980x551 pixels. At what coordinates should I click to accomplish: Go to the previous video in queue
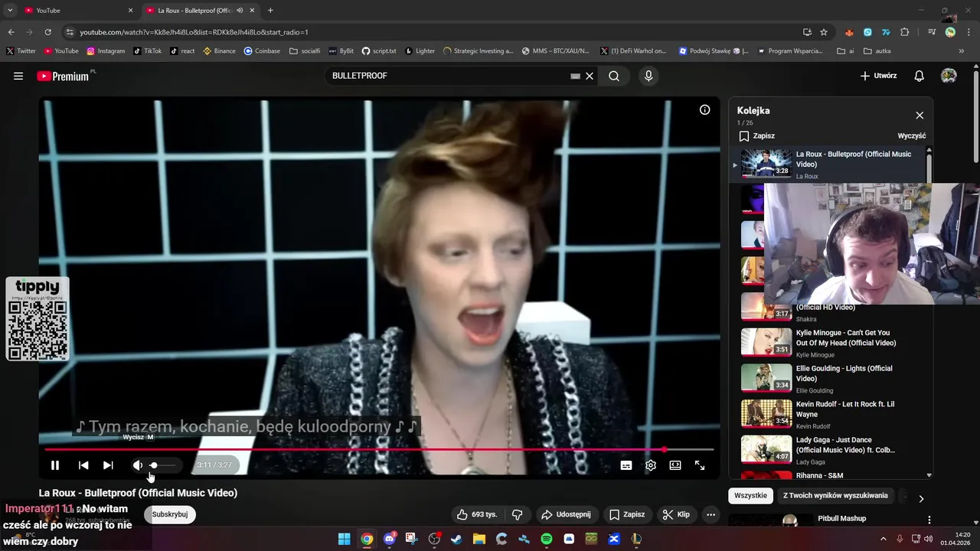[83, 465]
